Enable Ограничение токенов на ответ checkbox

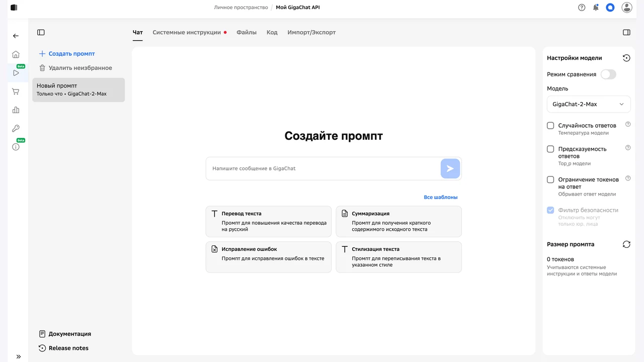tap(550, 179)
